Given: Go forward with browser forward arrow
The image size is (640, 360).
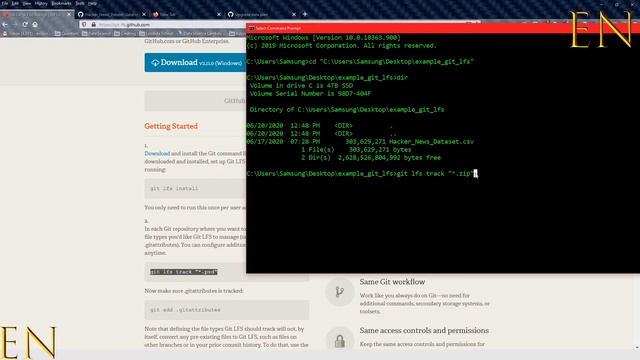Looking at the screenshot, I should coord(15,24).
